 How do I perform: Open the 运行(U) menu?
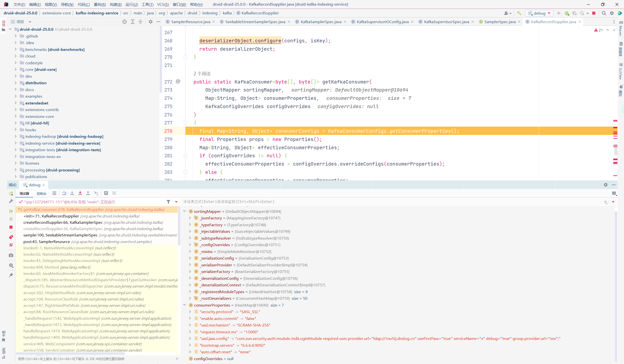[131, 4]
